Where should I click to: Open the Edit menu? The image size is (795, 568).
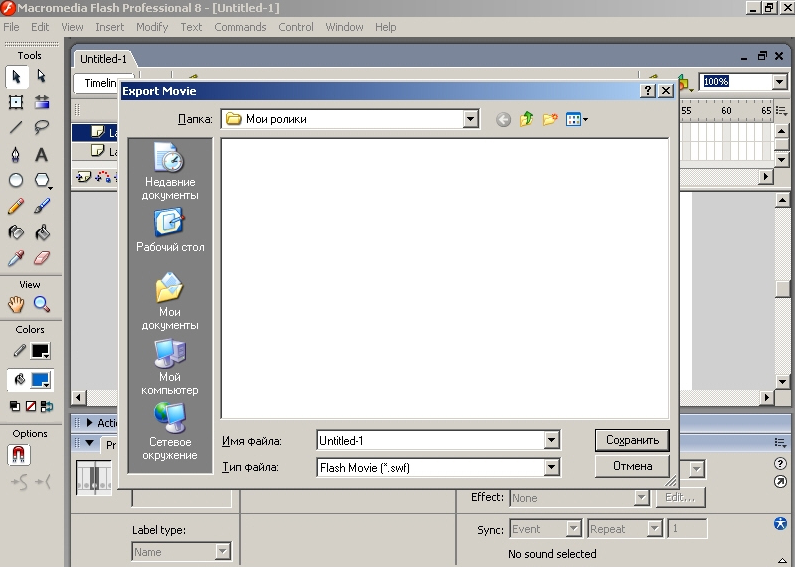[x=40, y=27]
